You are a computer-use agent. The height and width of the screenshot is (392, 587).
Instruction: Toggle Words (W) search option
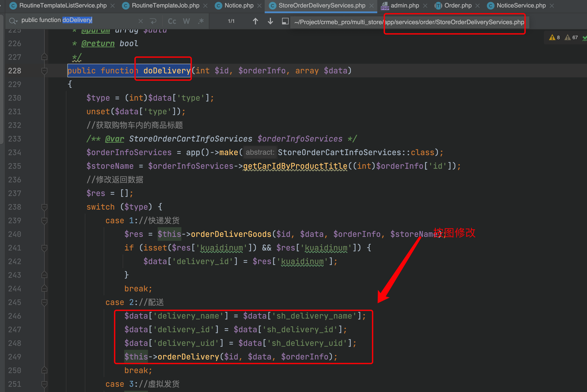pyautogui.click(x=186, y=21)
